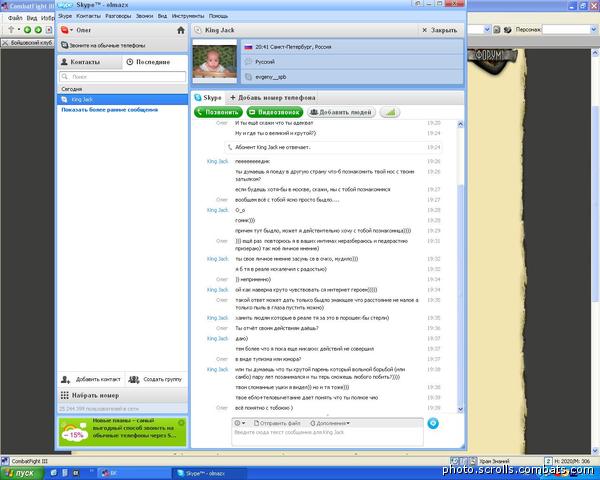The height and width of the screenshot is (480, 600).
Task: Click the Russian flag location row
Action: pyautogui.click(x=352, y=47)
